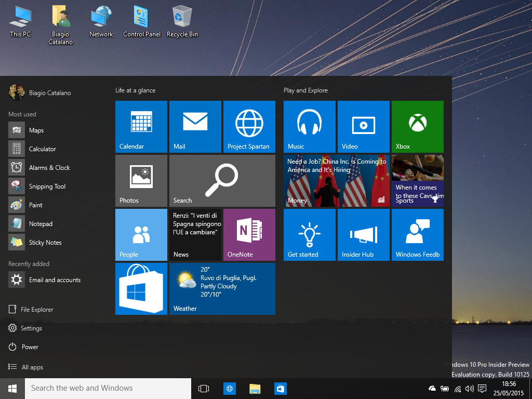
Task: Select the Network desktop icon
Action: pyautogui.click(x=101, y=21)
